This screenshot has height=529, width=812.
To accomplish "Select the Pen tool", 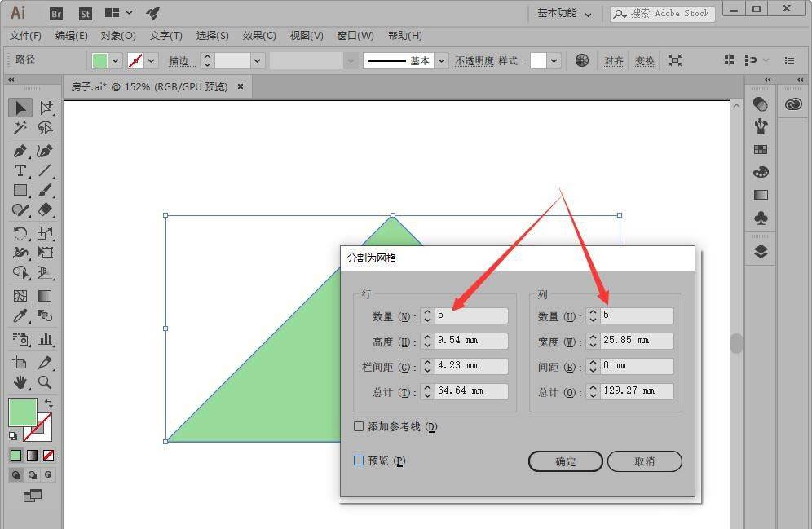I will [20, 152].
